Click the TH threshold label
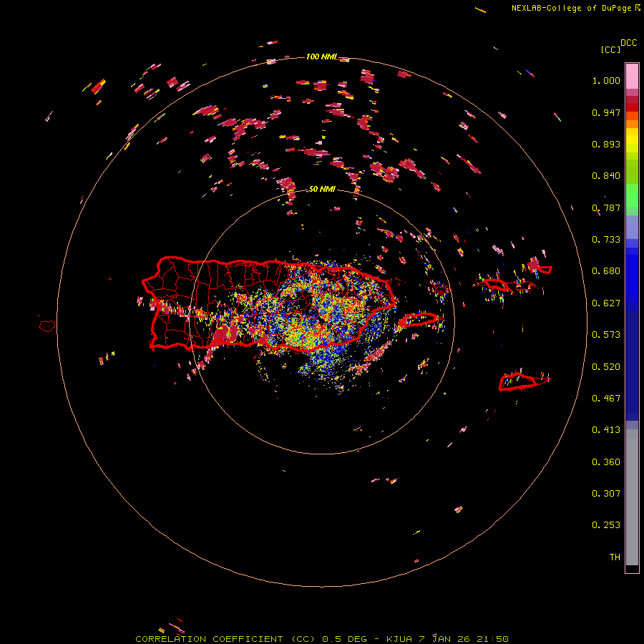The width and height of the screenshot is (644, 644). coord(615,557)
